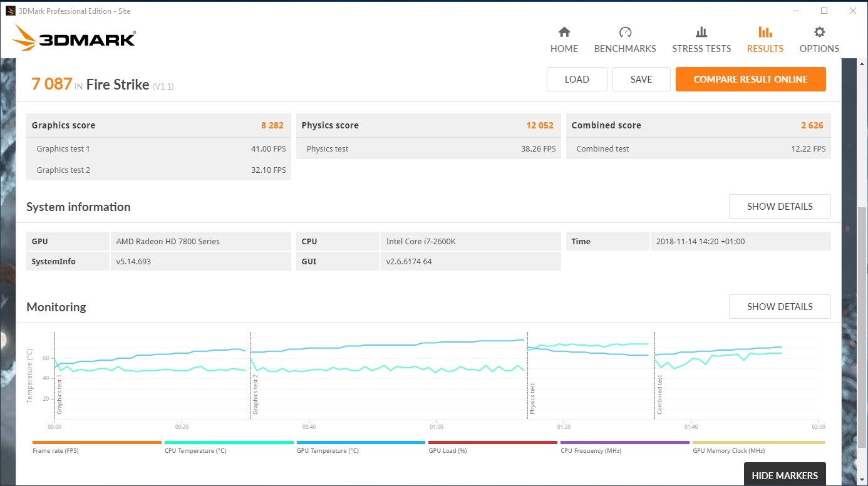This screenshot has height=486, width=868.
Task: Click the SystemInfo version v5.14.693
Action: tap(133, 261)
